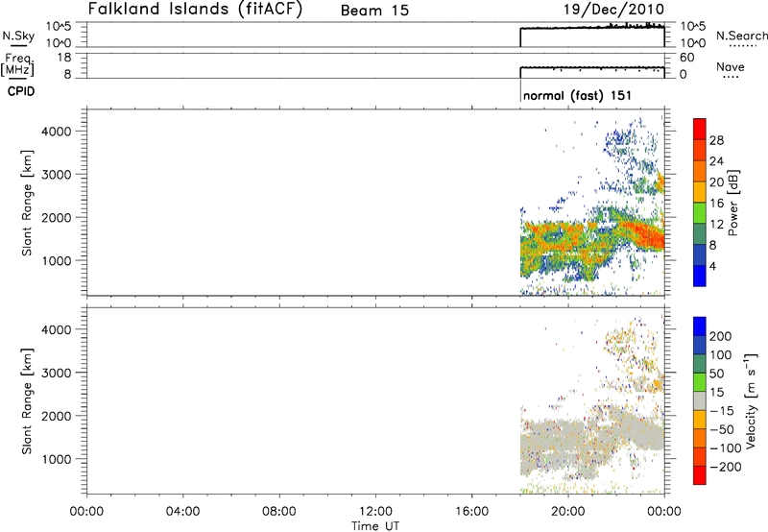
Task: Click the "28" Power colorbar tick label
Action: pos(716,140)
